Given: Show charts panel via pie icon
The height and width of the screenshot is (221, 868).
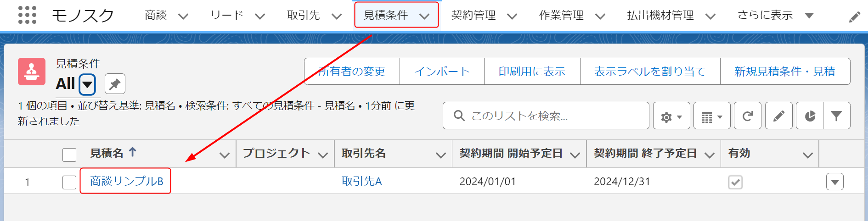Looking at the screenshot, I should (810, 116).
